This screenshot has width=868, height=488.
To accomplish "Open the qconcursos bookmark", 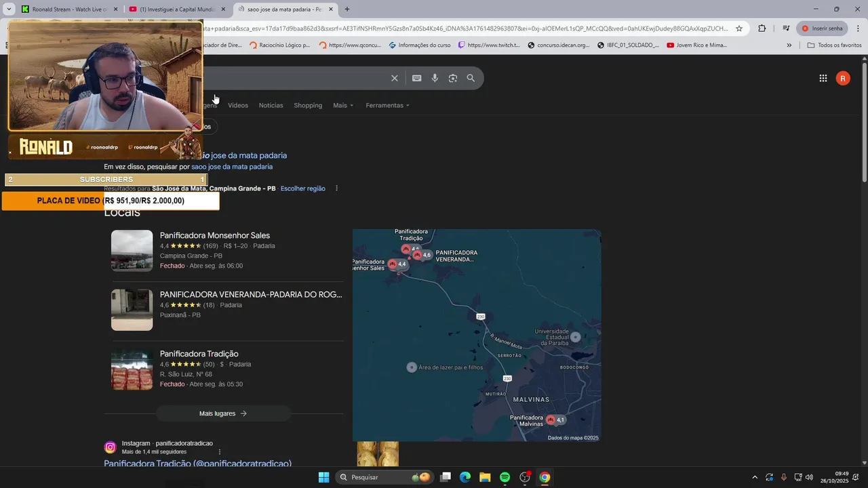I will (x=350, y=45).
